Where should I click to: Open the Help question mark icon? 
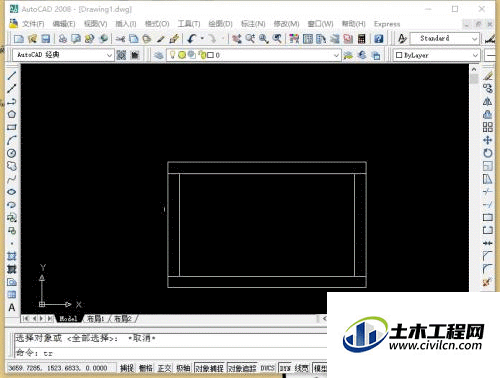tap(379, 39)
